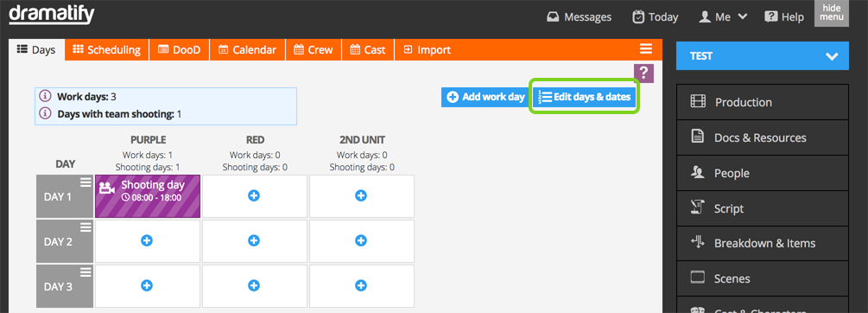Viewport: 868px width, 313px height.
Task: Click info icon beside Work days
Action: (x=46, y=96)
